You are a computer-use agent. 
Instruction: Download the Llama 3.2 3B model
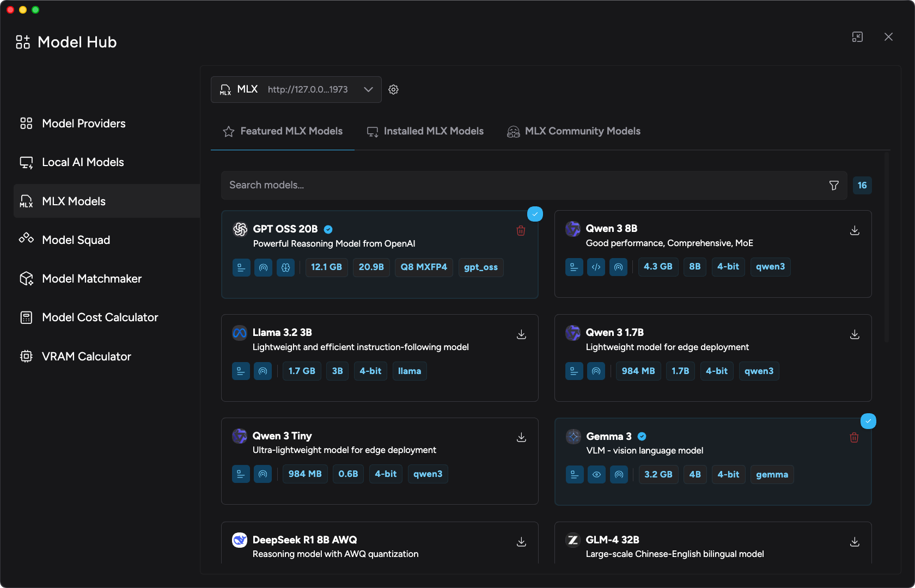click(x=521, y=334)
